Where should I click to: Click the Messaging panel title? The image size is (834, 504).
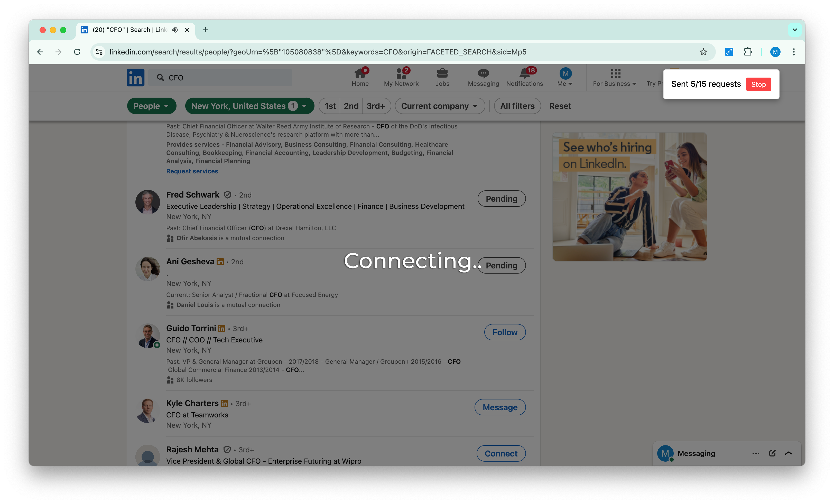(x=696, y=453)
